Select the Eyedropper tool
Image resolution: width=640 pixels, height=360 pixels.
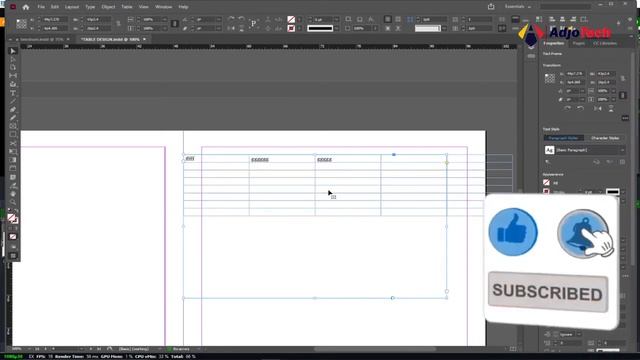13,185
